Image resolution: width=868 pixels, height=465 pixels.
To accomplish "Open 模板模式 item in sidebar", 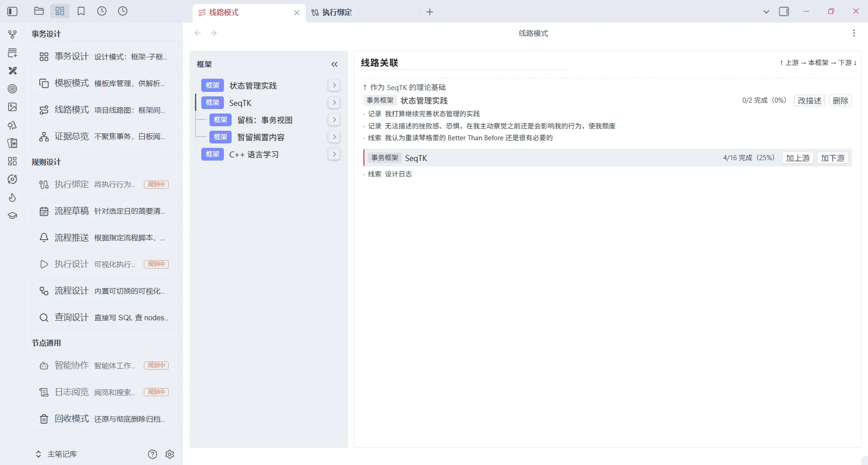I will tap(104, 83).
